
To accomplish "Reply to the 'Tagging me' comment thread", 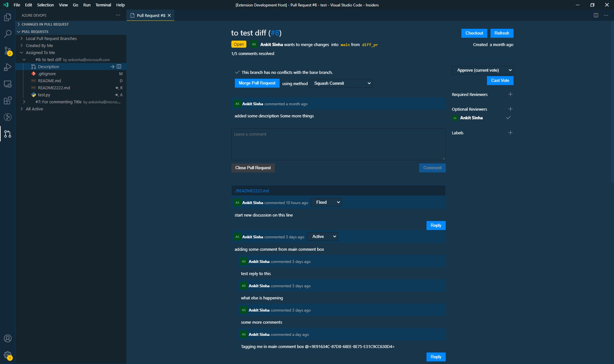I will click(x=436, y=357).
